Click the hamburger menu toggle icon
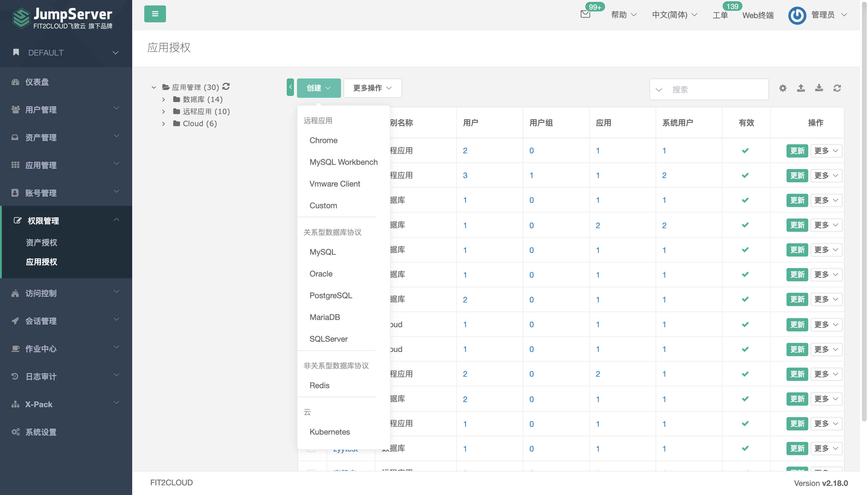 pyautogui.click(x=155, y=14)
